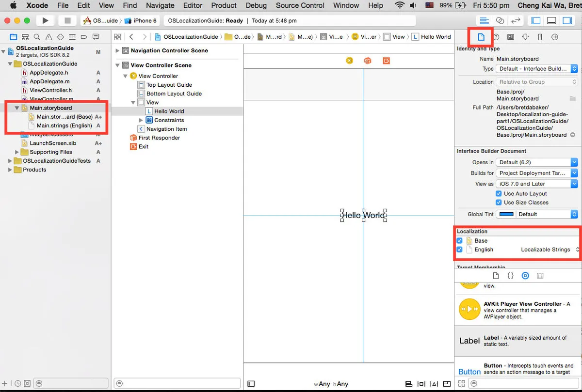Open the Type dropdown

coord(537,69)
